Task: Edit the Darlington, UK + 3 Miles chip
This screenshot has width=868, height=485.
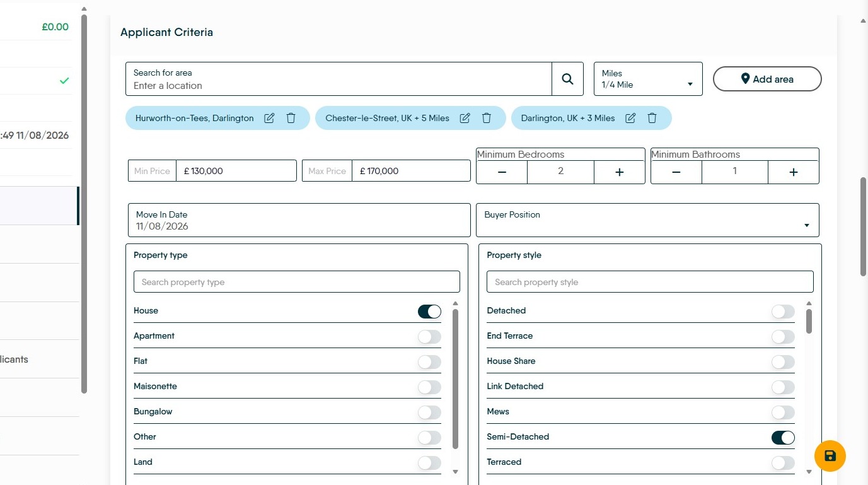Action: pyautogui.click(x=630, y=118)
